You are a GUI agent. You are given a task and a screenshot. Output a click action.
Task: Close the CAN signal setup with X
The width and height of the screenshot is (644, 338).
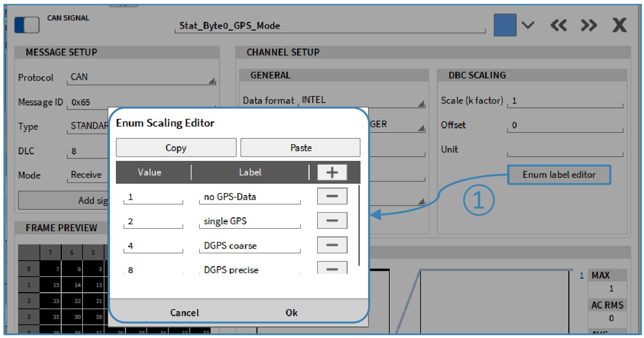(x=619, y=25)
